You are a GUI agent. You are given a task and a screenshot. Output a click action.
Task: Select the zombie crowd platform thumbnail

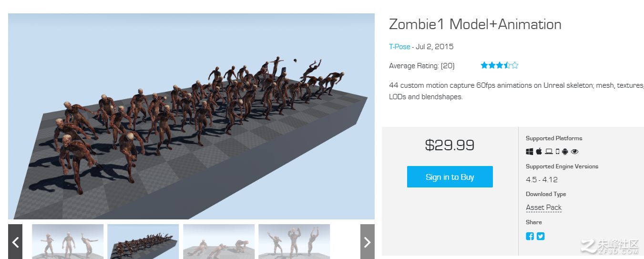tap(143, 242)
